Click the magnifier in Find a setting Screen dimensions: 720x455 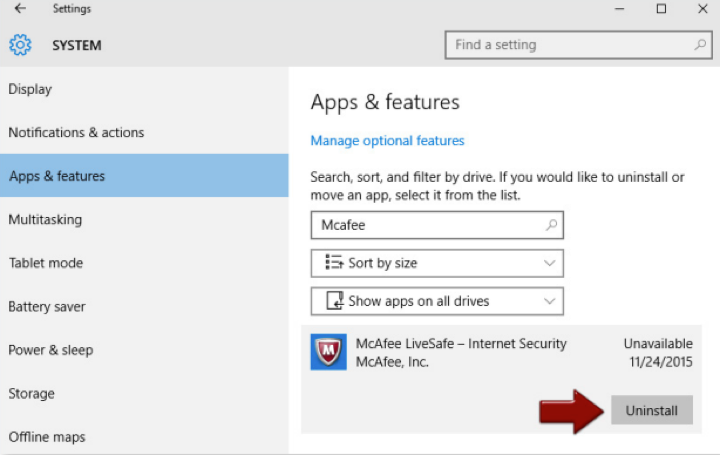click(700, 45)
